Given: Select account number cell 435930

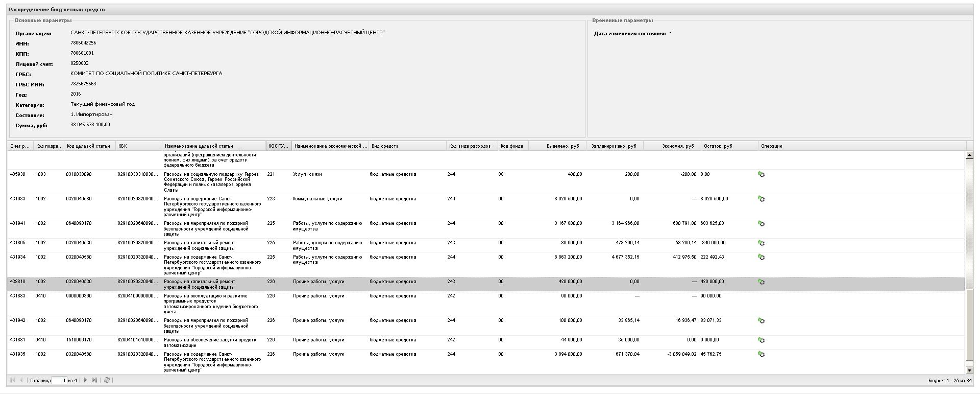Looking at the screenshot, I should pyautogui.click(x=18, y=174).
